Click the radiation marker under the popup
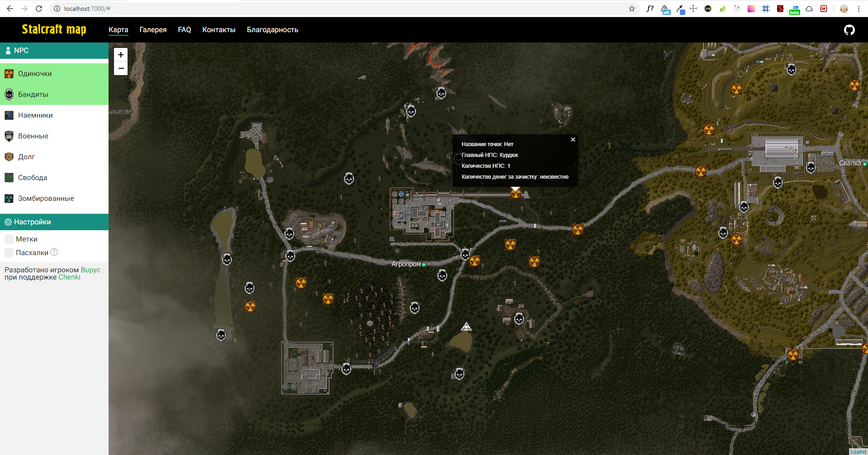Screen dimensions: 868x455 [516, 194]
